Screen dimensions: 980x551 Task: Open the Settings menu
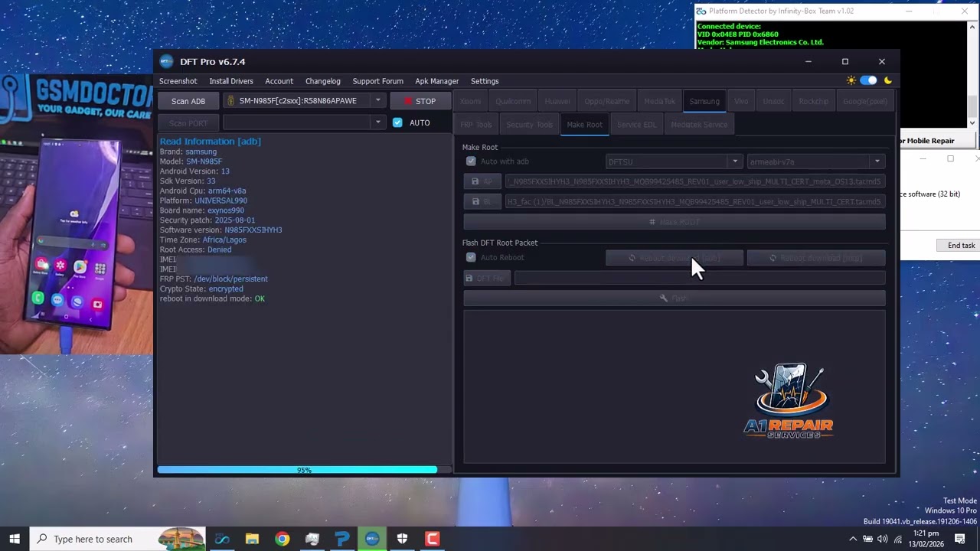485,81
